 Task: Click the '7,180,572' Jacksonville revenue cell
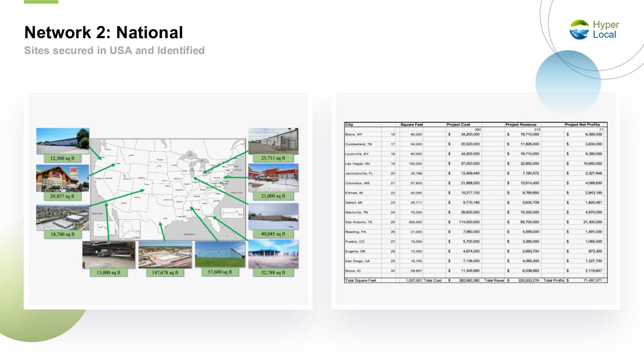[531, 173]
